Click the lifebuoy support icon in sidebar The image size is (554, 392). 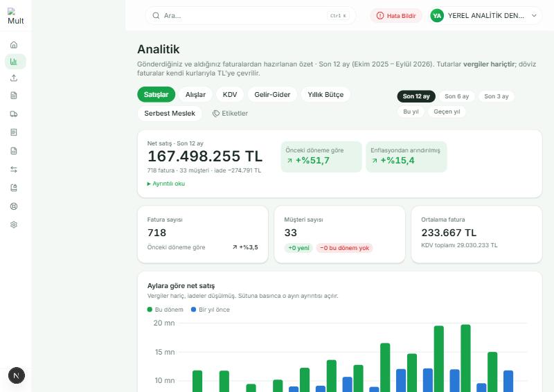click(x=14, y=206)
